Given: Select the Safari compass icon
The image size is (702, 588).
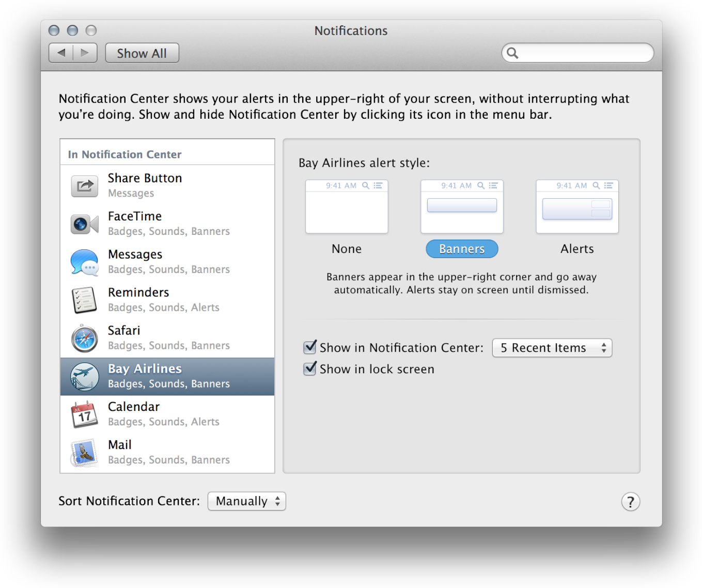Looking at the screenshot, I should [84, 338].
